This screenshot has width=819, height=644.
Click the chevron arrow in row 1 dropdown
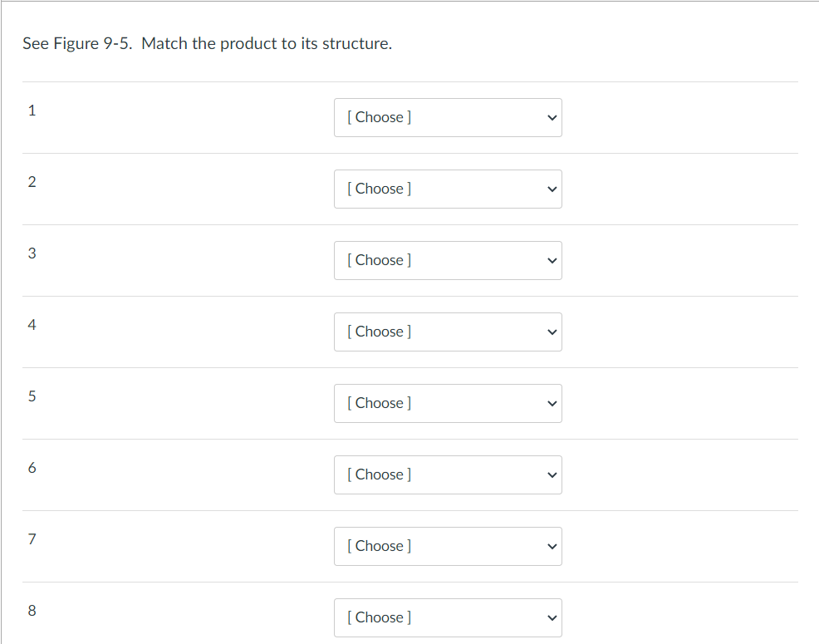[550, 118]
